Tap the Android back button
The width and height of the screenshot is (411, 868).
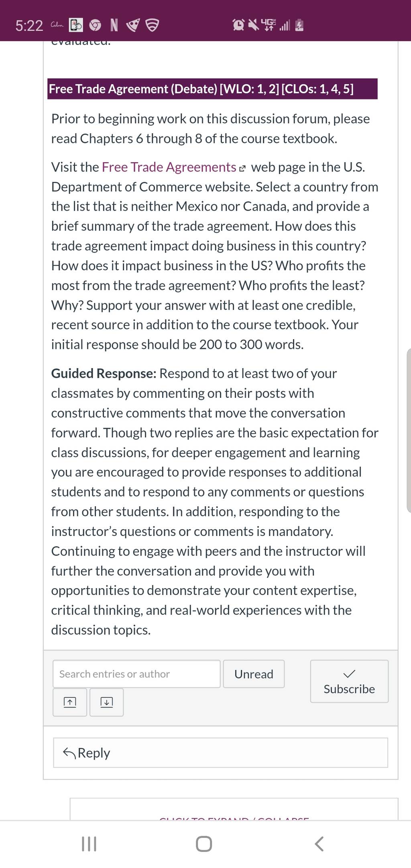pos(319,844)
